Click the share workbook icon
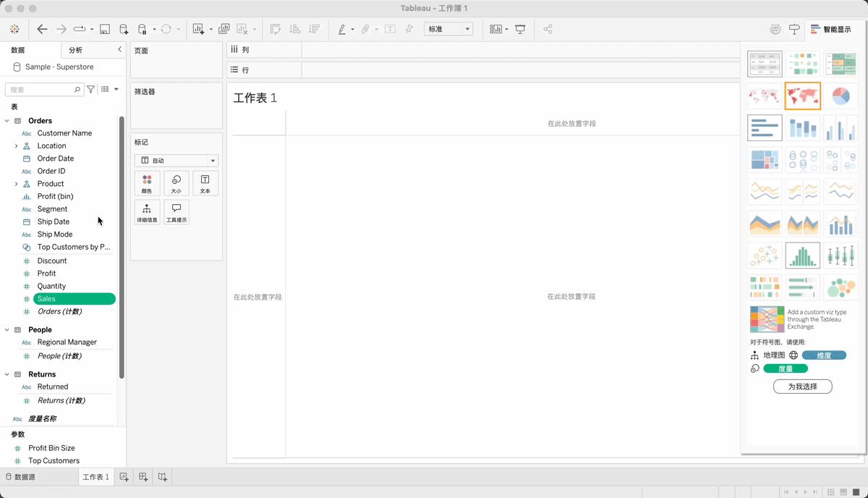This screenshot has width=868, height=498. [548, 29]
